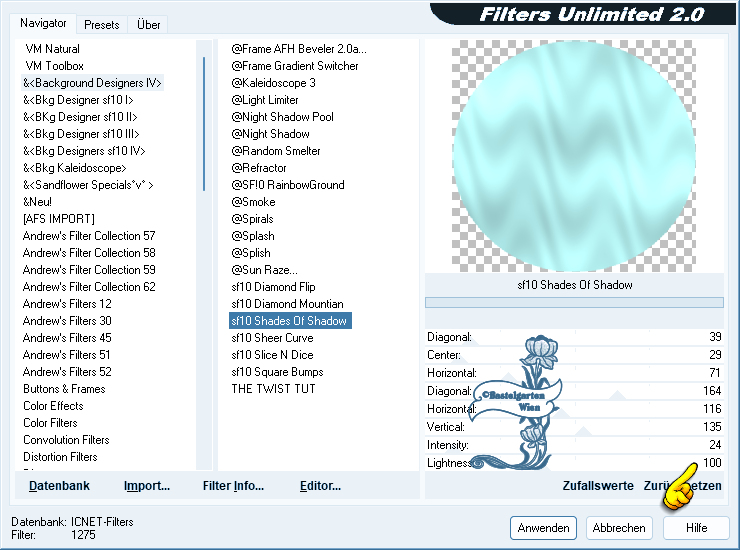Viewport: 740px width, 550px height.
Task: Select Color Effects category
Action: (53, 406)
